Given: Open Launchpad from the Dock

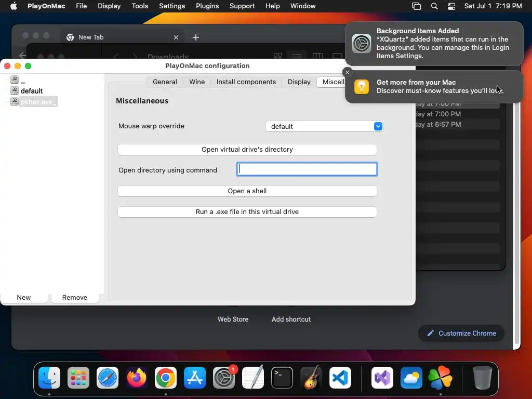Looking at the screenshot, I should point(78,378).
